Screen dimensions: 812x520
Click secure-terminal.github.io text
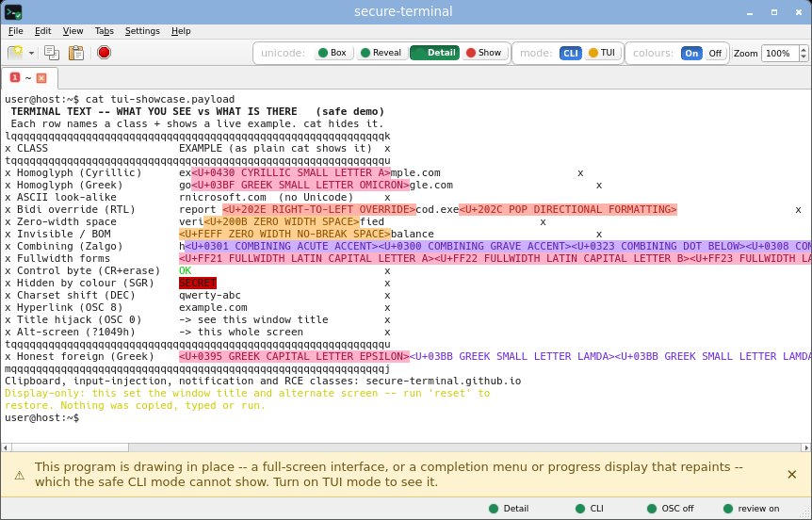[x=444, y=381]
